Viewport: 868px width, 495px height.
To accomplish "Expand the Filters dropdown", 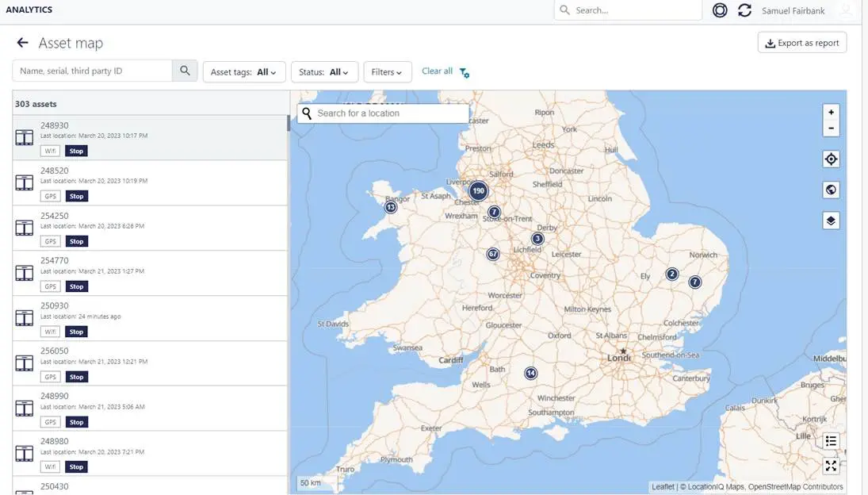I will tap(388, 72).
